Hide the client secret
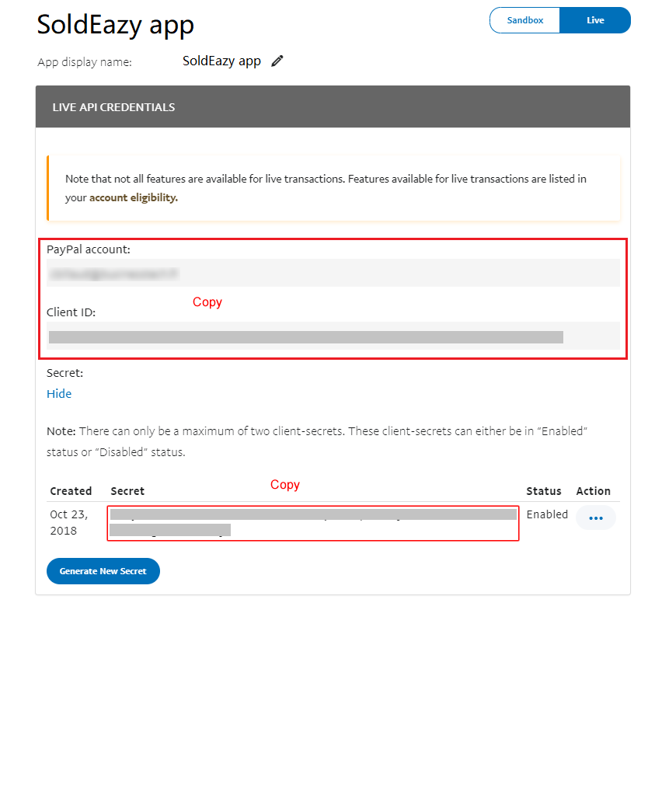The image size is (662, 812). click(59, 394)
